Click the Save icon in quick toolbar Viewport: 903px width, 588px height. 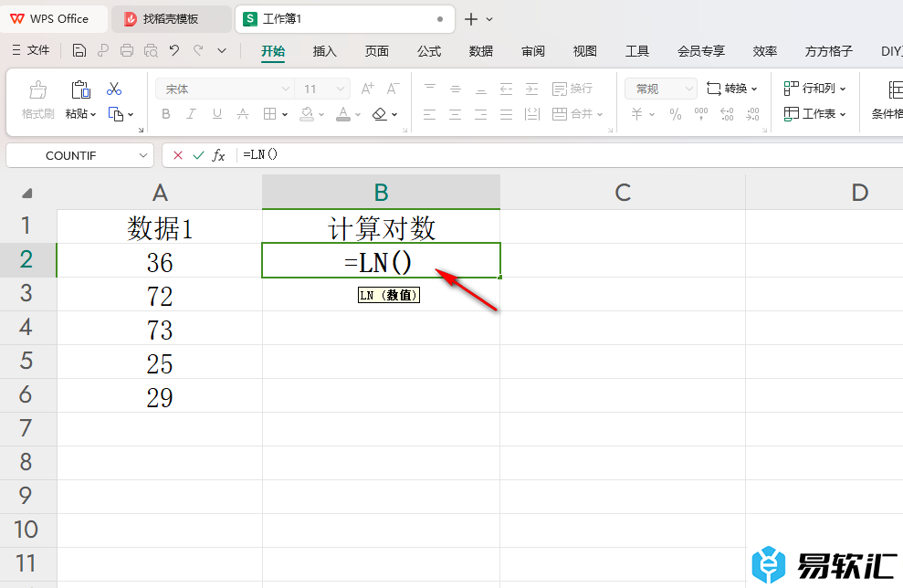click(x=79, y=51)
